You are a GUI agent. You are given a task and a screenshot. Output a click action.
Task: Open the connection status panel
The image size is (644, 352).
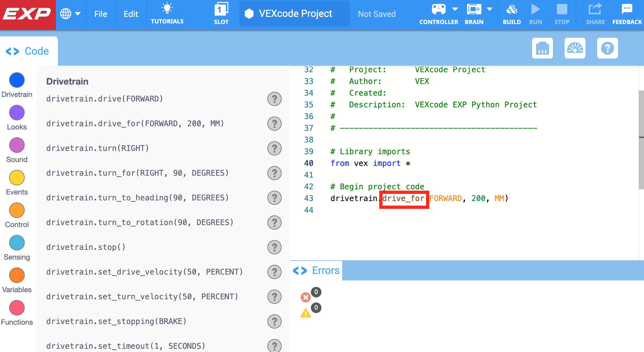pyautogui.click(x=542, y=48)
